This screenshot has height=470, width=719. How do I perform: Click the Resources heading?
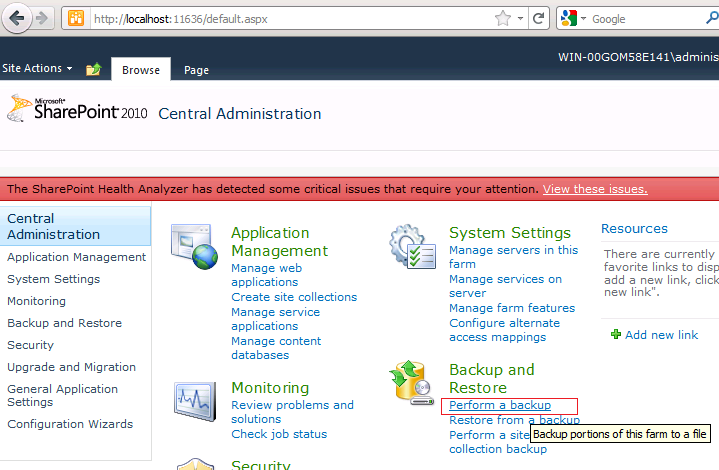coord(634,228)
